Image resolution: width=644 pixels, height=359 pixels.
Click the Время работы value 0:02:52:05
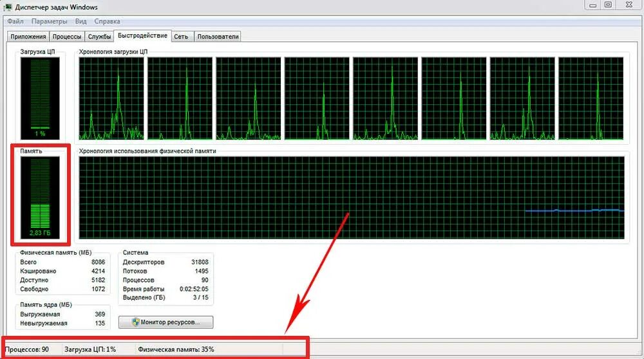tap(194, 289)
